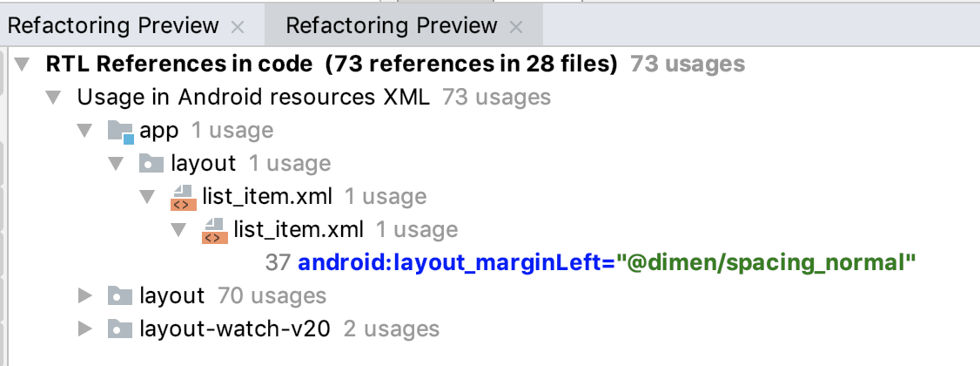980x366 pixels.
Task: Close the second Refactoring Preview tab
Action: coord(516,27)
